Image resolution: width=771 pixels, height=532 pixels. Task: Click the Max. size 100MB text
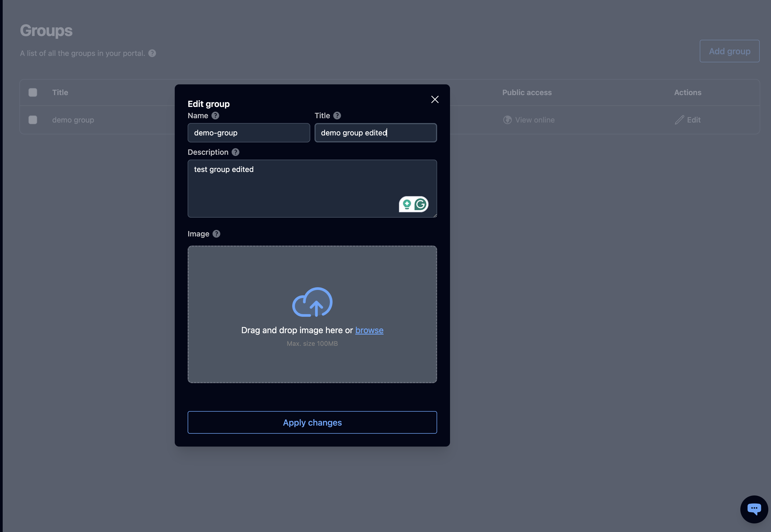coord(312,344)
